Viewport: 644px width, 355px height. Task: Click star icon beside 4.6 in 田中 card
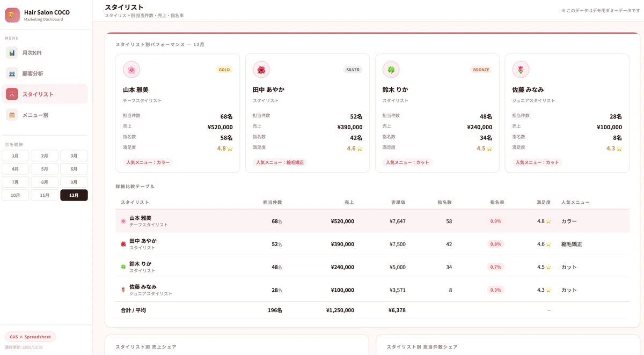point(360,149)
